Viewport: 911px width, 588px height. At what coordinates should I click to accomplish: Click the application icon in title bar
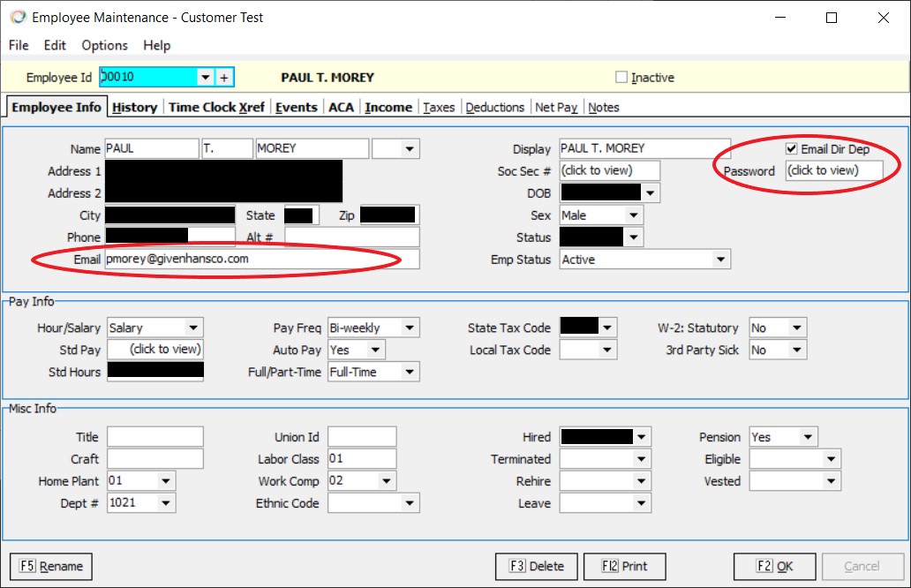pyautogui.click(x=17, y=18)
